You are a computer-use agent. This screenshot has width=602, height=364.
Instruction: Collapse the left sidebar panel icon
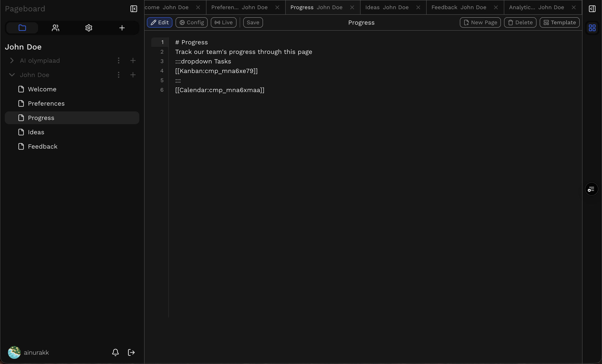(134, 9)
